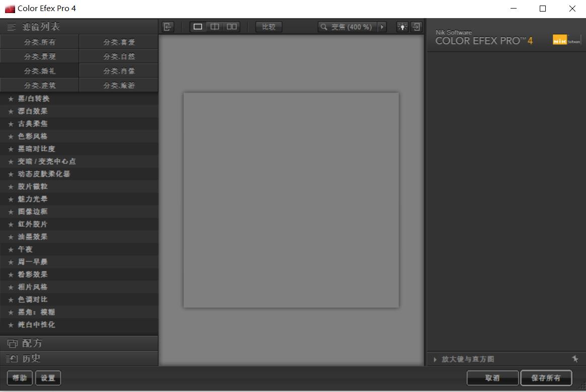The height and width of the screenshot is (392, 586).
Task: Select the 纯白中性化 filter name
Action: point(37,325)
